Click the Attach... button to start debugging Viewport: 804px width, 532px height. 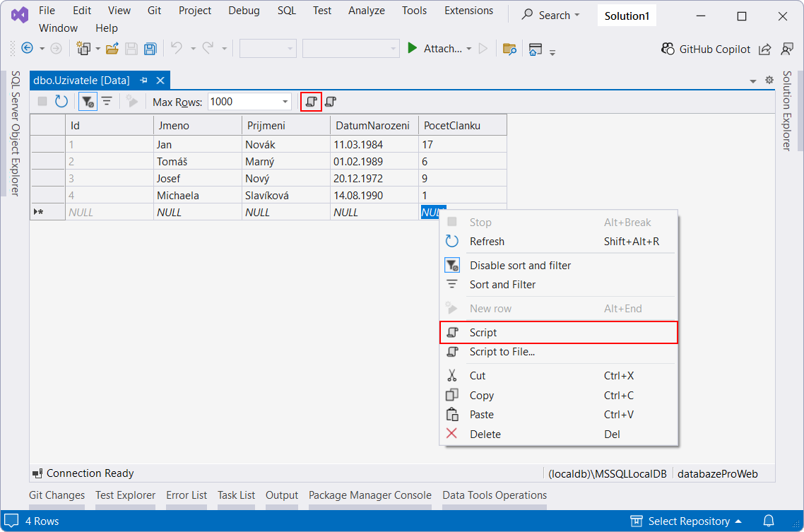(442, 48)
